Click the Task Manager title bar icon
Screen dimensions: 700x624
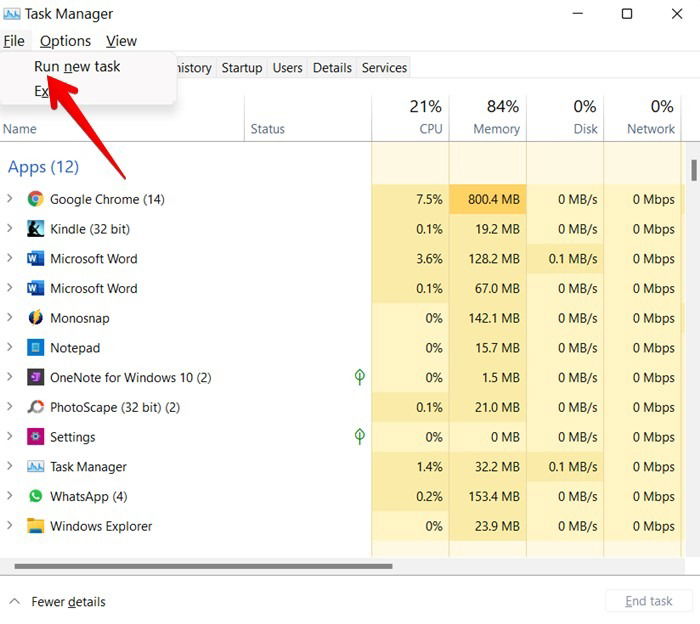[12, 14]
